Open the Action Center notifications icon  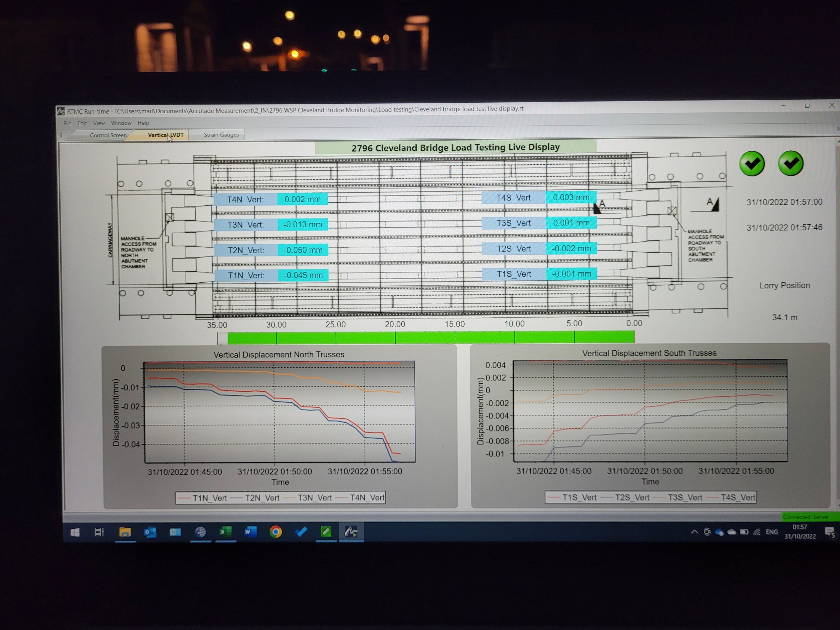point(830,532)
